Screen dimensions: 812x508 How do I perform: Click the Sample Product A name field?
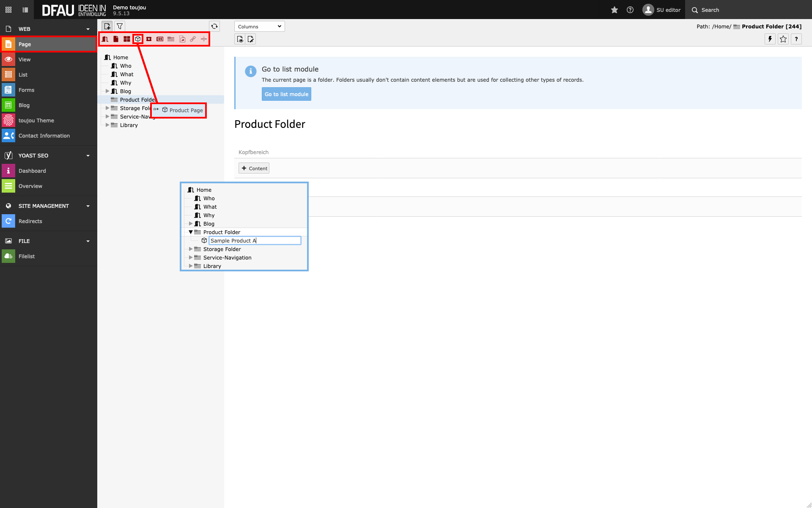point(255,240)
